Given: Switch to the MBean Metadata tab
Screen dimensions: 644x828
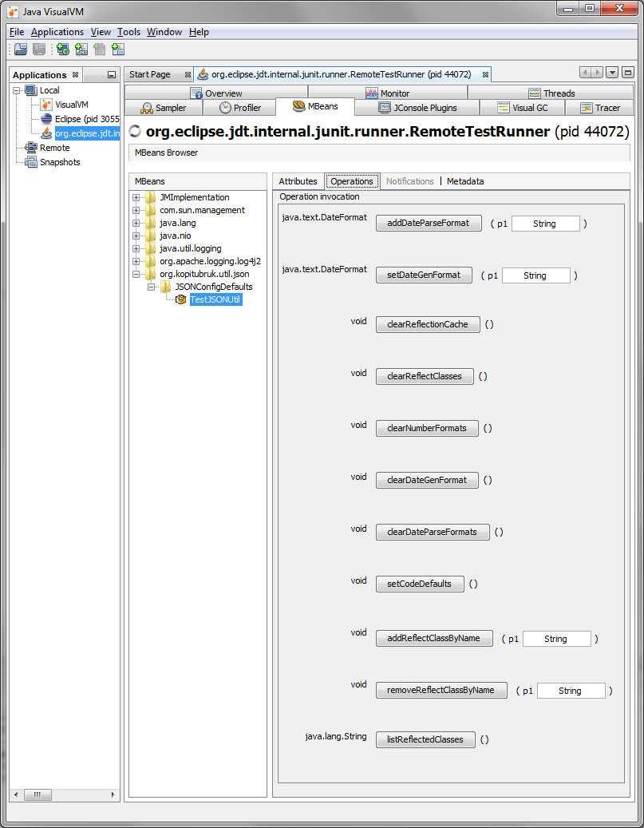Looking at the screenshot, I should 465,181.
